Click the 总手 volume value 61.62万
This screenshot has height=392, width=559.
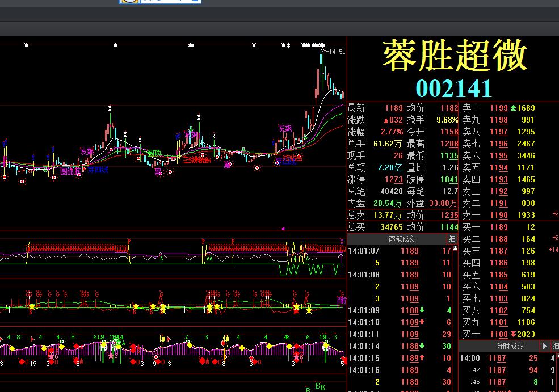[x=388, y=144]
